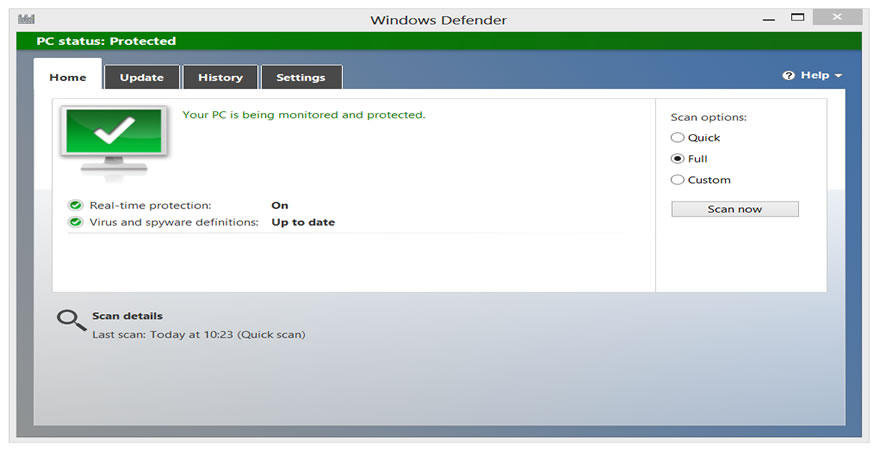This screenshot has height=453, width=880.
Task: Maximize the Windows Defender window
Action: (798, 17)
